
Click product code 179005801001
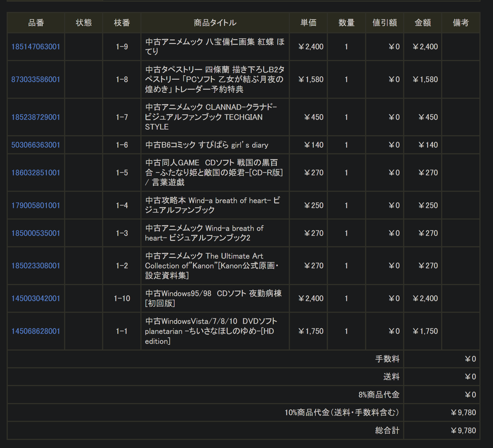click(x=36, y=205)
